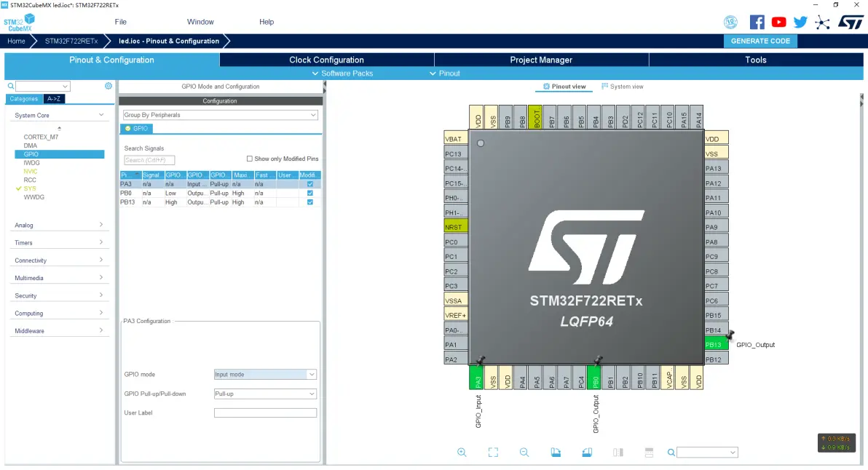Click the User Label input field
Screen dimensions: 868x470
pos(265,413)
